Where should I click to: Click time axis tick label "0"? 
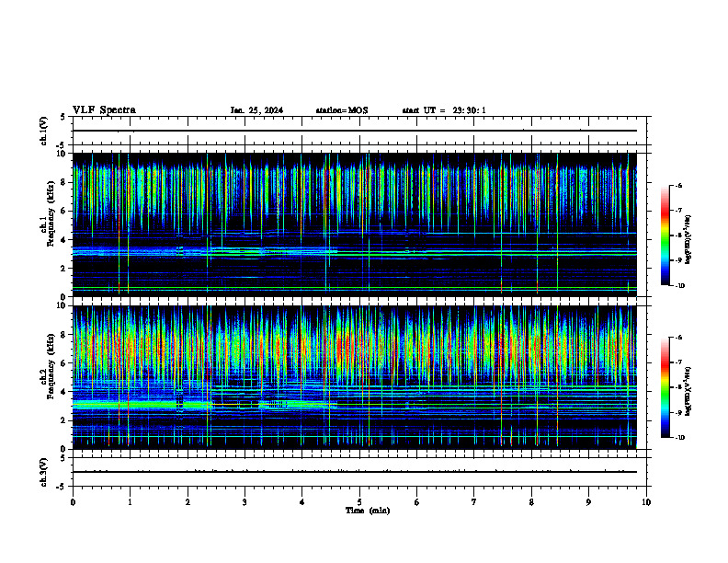[x=73, y=502]
